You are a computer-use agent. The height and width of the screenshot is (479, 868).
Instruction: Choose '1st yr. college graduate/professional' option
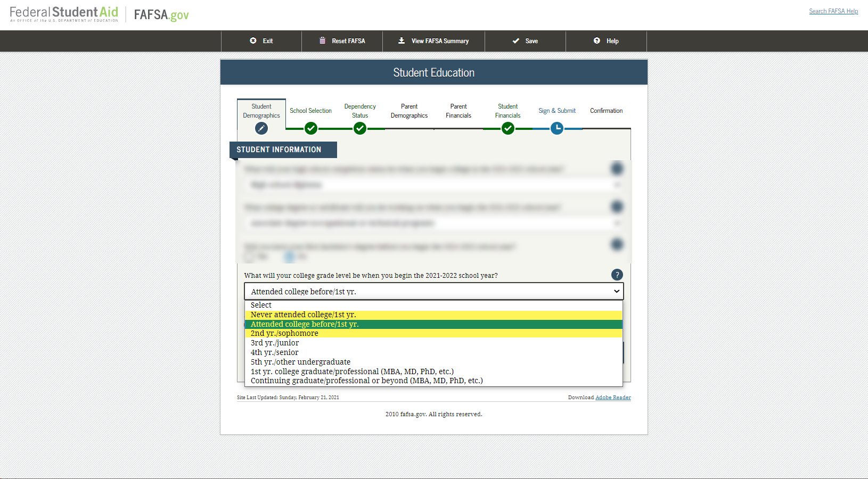pos(433,371)
